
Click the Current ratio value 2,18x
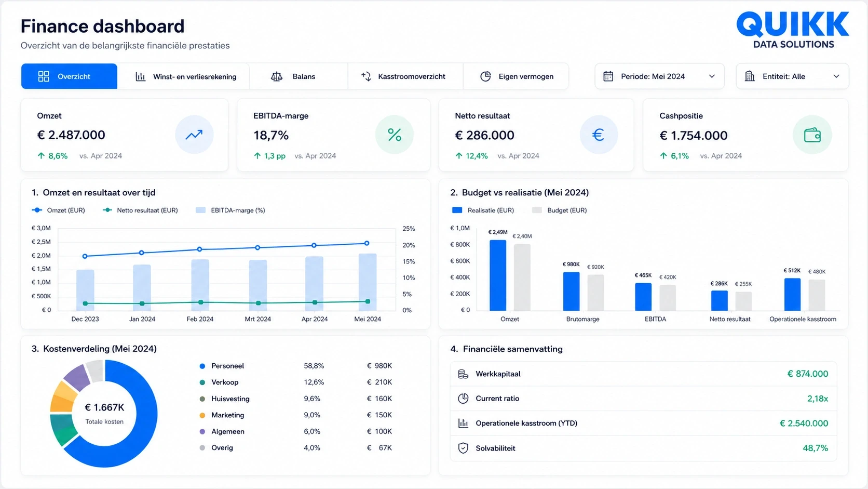point(818,399)
